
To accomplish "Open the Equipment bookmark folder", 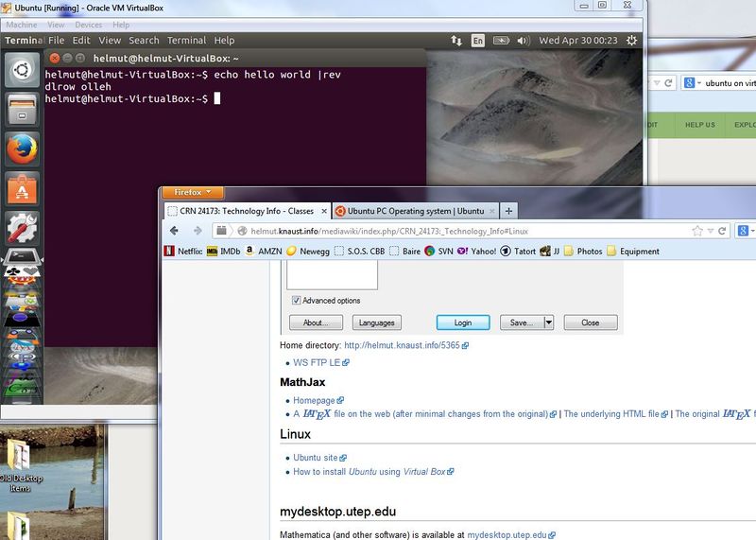I will point(633,251).
